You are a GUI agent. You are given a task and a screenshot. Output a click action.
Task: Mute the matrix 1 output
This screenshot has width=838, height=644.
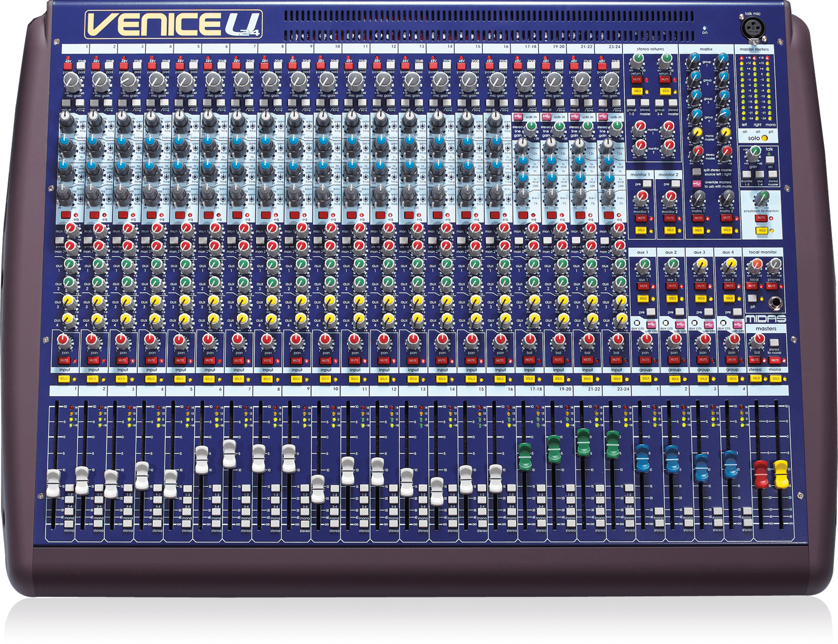pos(698,218)
